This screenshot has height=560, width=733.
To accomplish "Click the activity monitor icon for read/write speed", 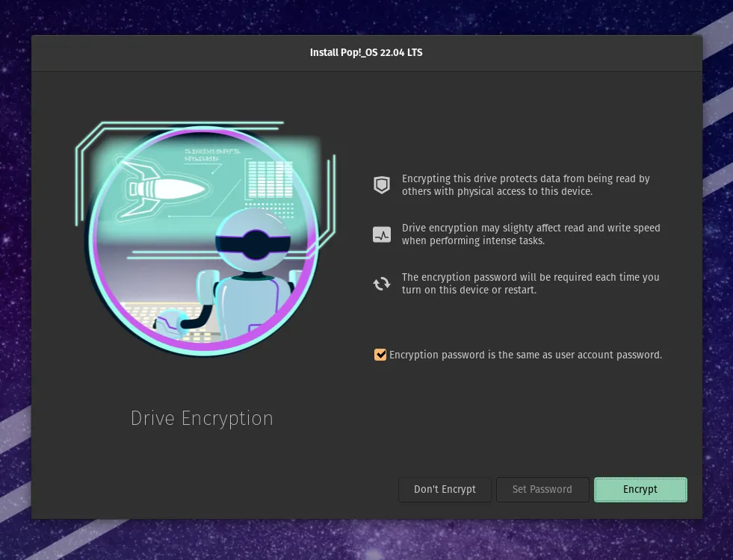I will point(382,234).
